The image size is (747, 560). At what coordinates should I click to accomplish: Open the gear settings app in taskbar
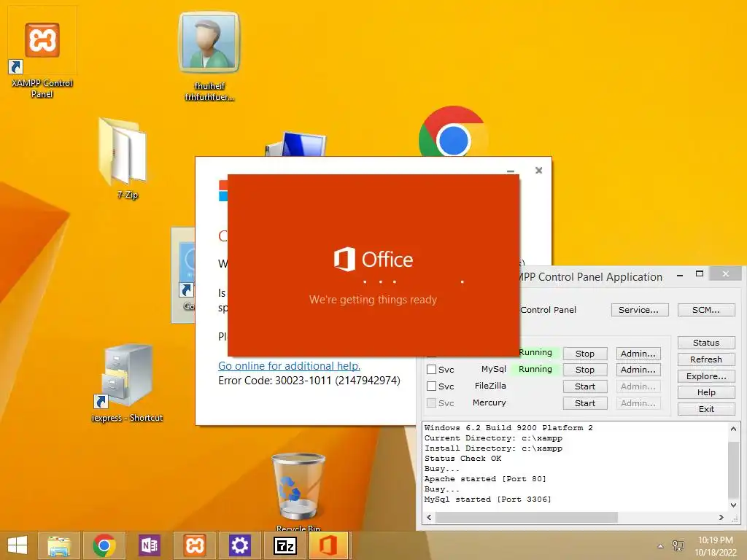(239, 545)
